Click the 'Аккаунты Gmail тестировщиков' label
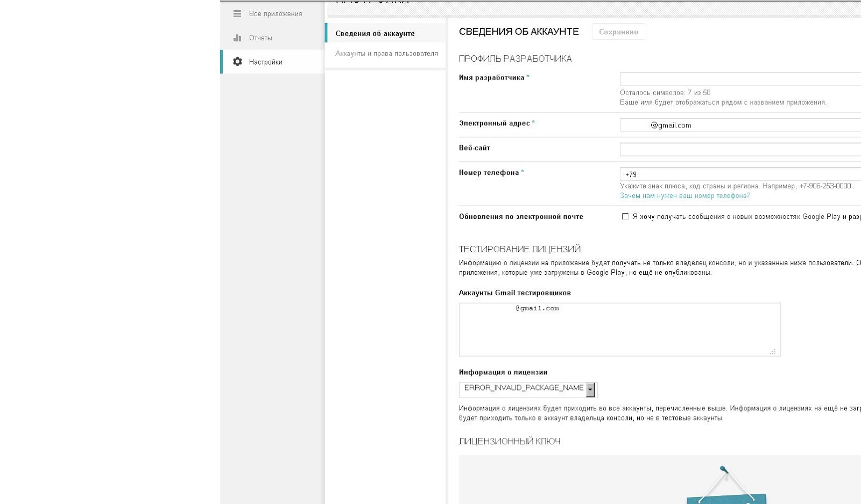Viewport: 861px width, 504px height. pyautogui.click(x=515, y=293)
